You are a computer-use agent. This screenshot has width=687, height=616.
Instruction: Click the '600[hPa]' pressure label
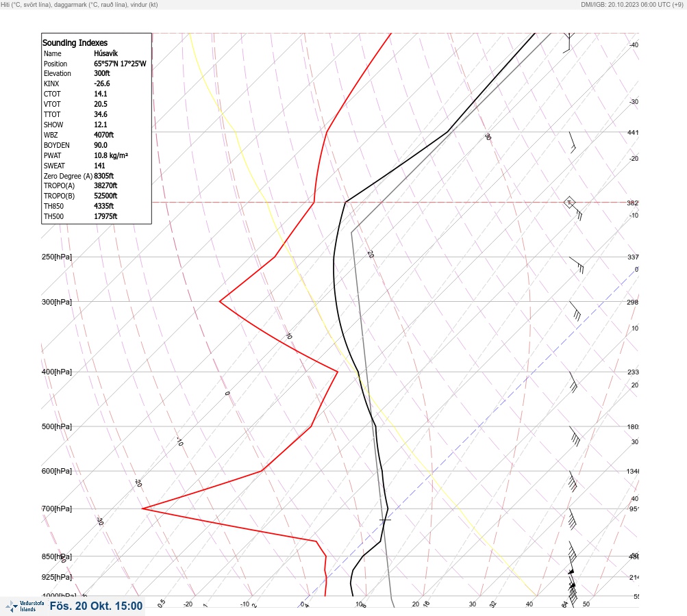57,471
